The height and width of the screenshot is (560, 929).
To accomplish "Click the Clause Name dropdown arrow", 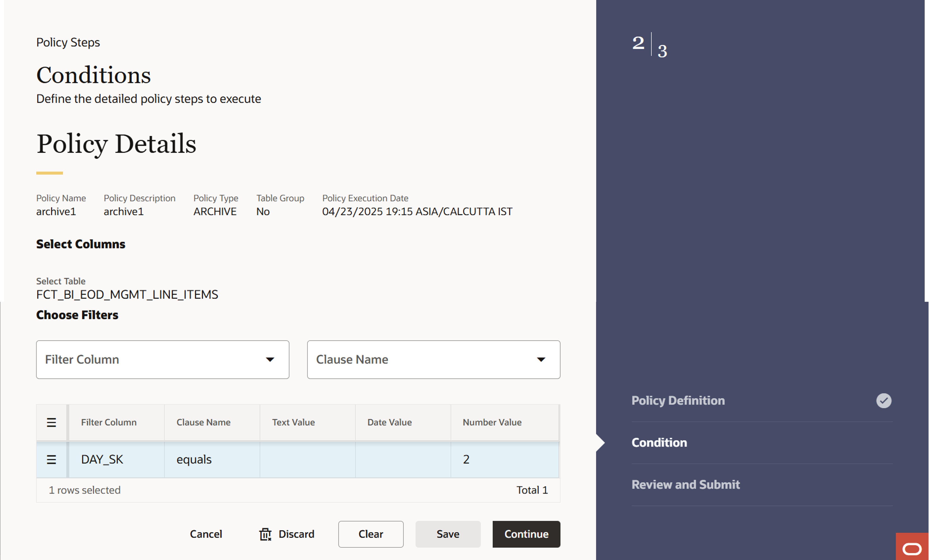I will click(x=541, y=360).
